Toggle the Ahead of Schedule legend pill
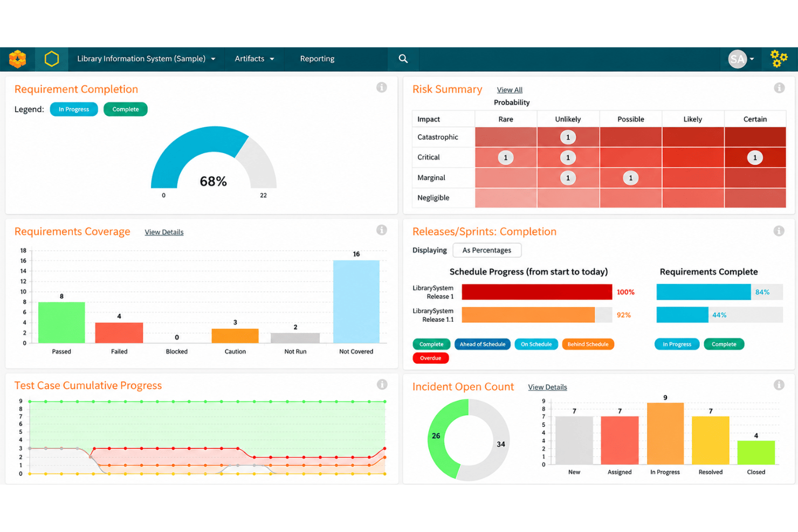798x532 pixels. coord(483,344)
